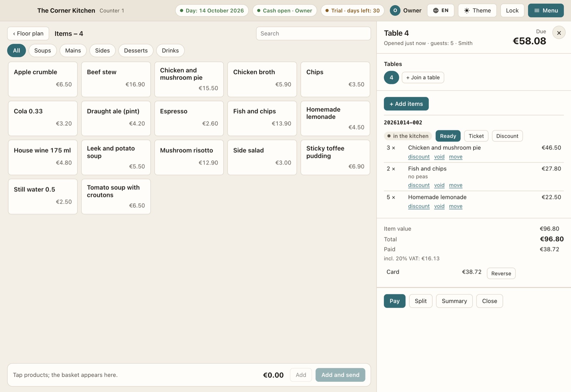Click the Close order button
Screen dimensions: 571x392
[x=490, y=301]
